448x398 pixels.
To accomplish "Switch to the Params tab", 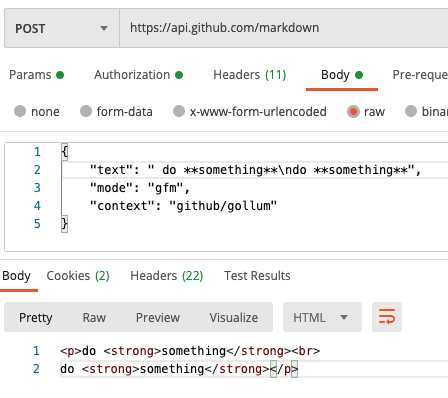I will [36, 75].
